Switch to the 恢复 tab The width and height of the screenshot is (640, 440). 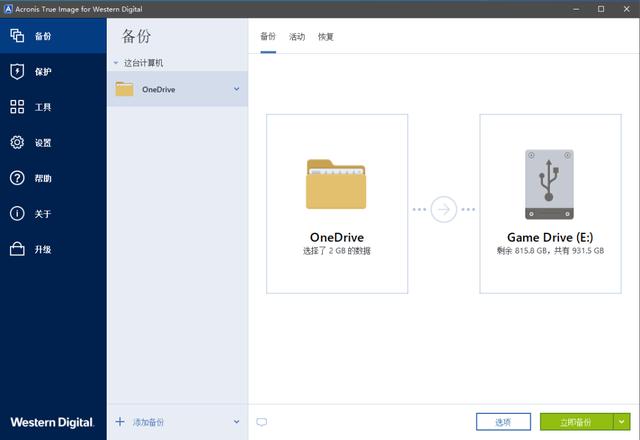coord(326,37)
